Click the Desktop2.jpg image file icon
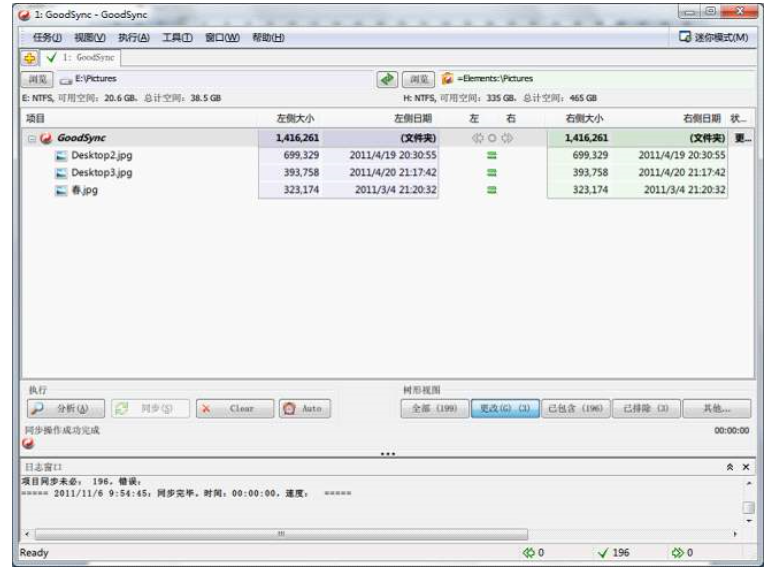 [61, 156]
